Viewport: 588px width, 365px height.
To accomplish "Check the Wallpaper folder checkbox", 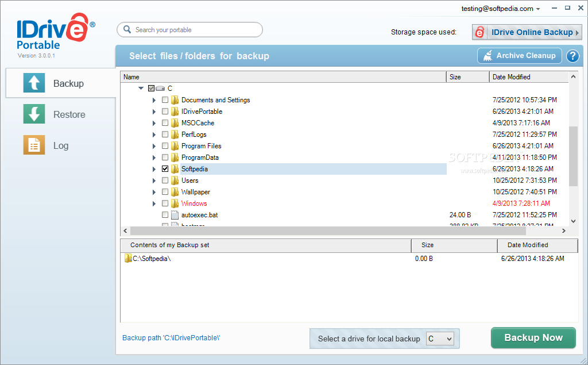I will point(165,192).
